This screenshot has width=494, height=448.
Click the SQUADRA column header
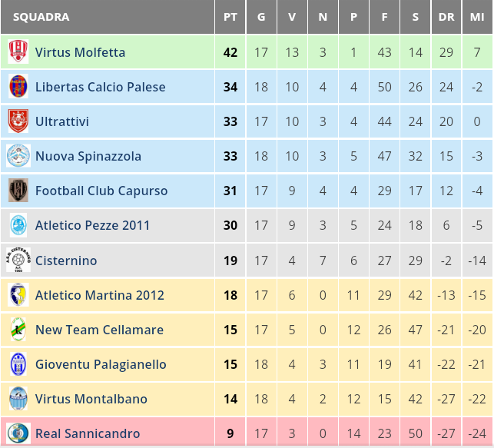41,17
